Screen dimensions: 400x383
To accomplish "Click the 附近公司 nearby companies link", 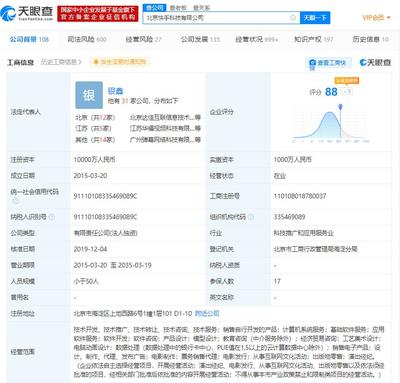I will [207, 313].
